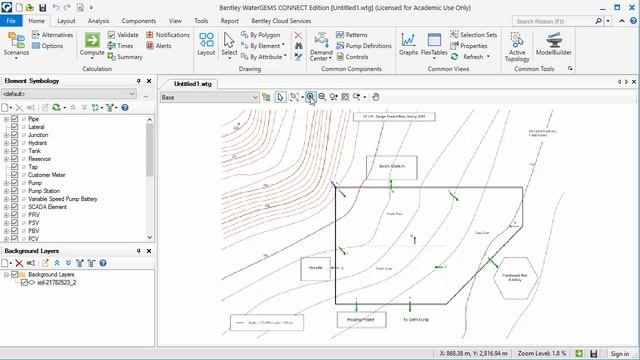Select the Untitled1.wtg document tab

click(192, 84)
